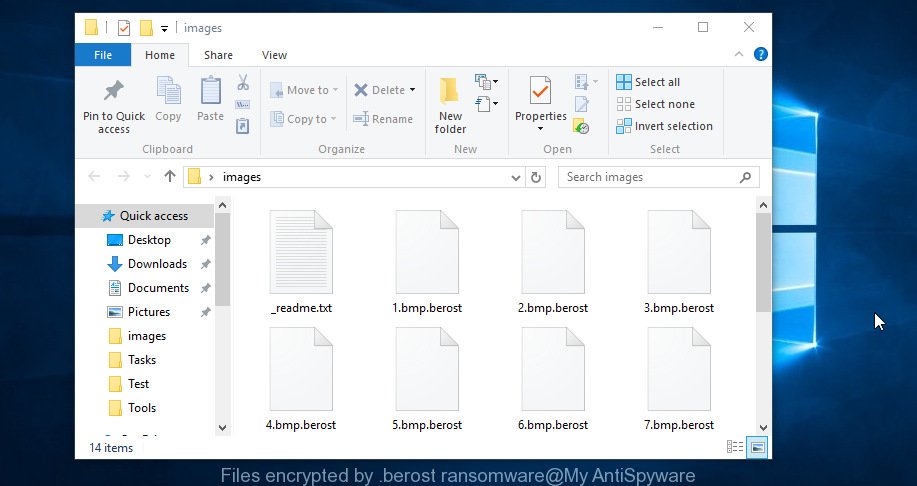Refresh the images folder

pyautogui.click(x=536, y=177)
